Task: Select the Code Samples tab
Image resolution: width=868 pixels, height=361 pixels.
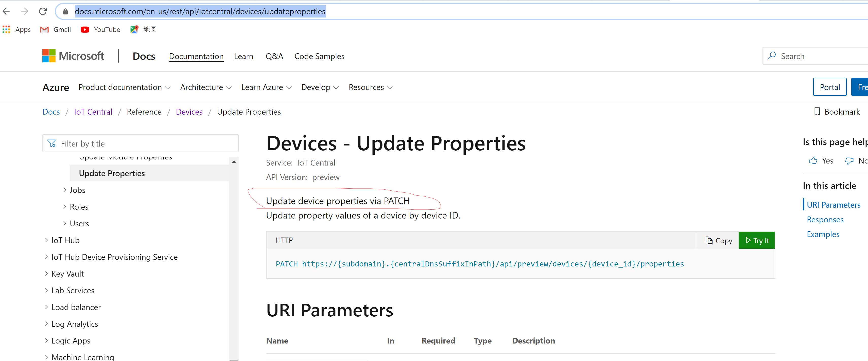Action: [319, 56]
